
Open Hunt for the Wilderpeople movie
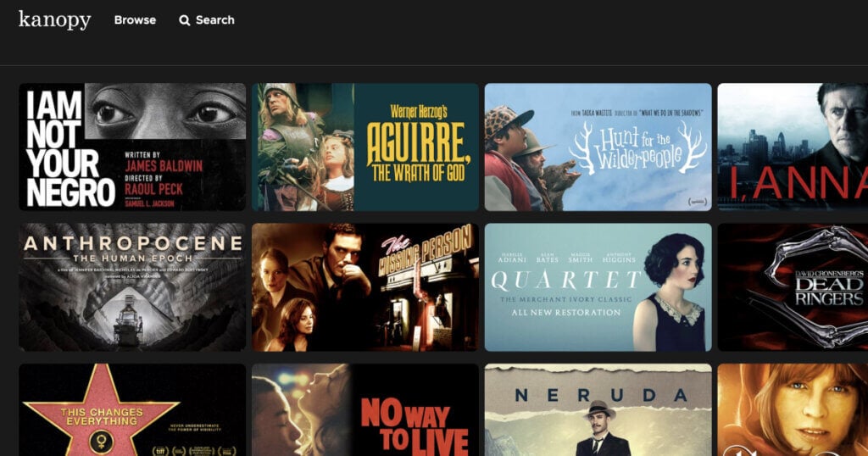click(598, 147)
